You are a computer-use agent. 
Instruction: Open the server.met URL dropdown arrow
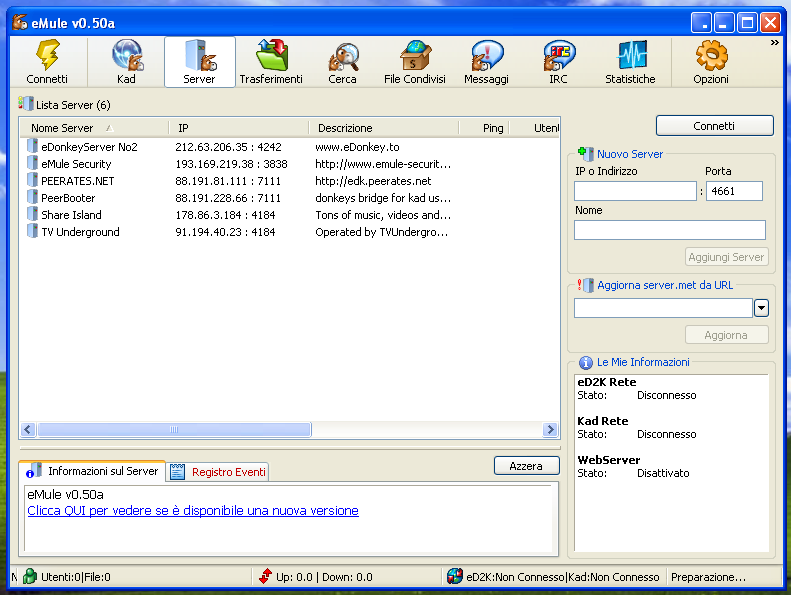click(x=761, y=308)
